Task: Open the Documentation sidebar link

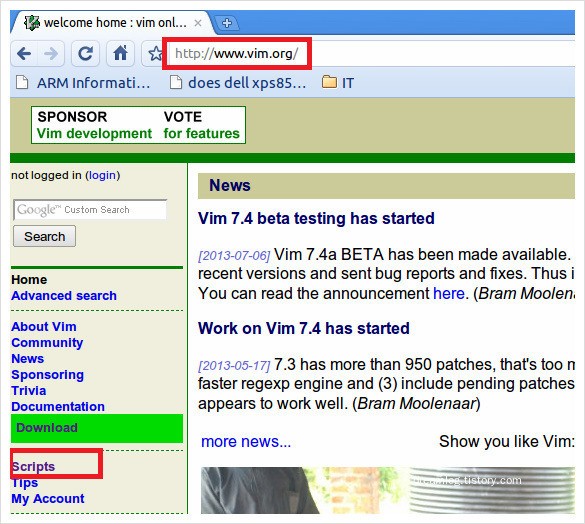Action: tap(58, 407)
